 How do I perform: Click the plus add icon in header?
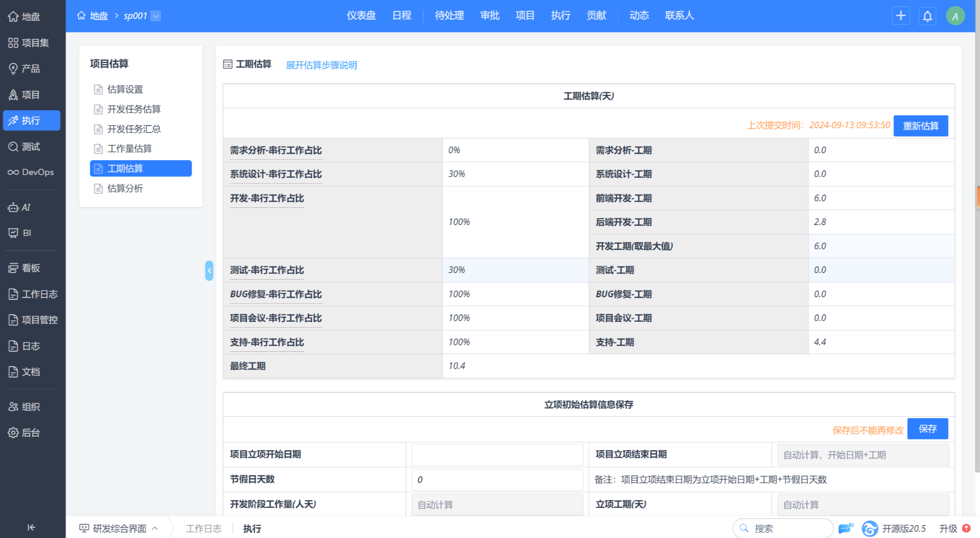tap(900, 16)
